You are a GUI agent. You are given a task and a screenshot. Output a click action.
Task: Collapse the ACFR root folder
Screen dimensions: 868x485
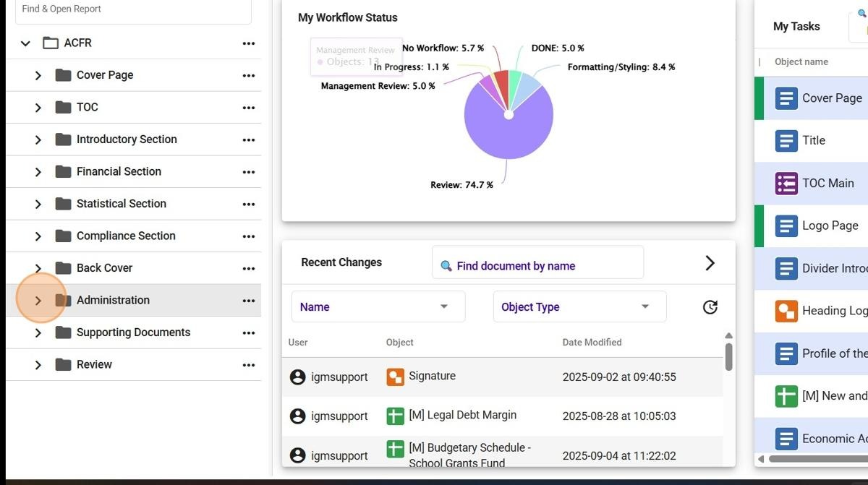point(25,43)
